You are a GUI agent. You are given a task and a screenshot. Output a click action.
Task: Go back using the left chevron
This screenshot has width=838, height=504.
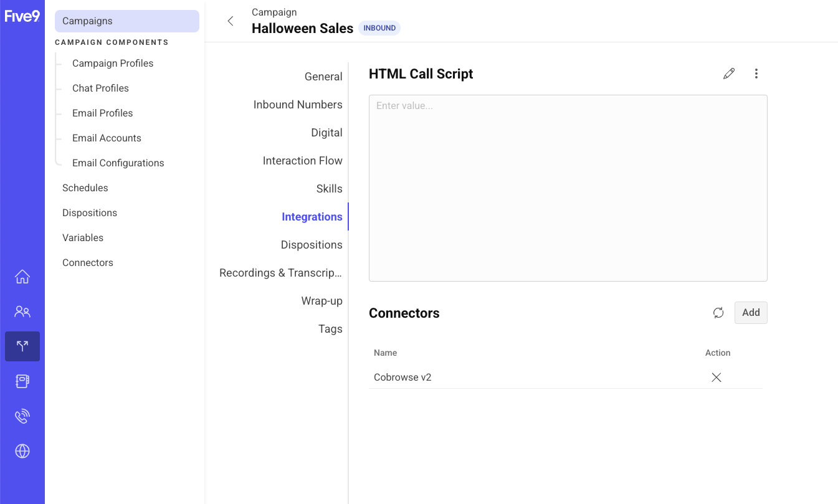tap(231, 21)
